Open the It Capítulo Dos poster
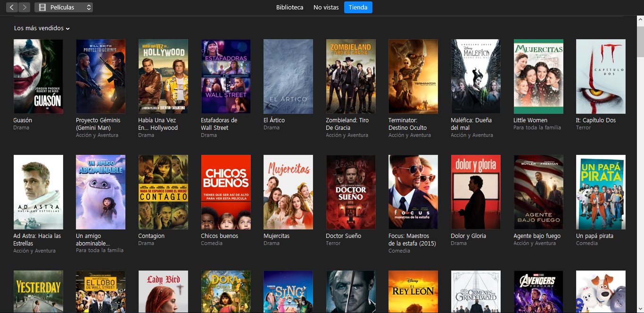This screenshot has width=644, height=313. point(601,76)
